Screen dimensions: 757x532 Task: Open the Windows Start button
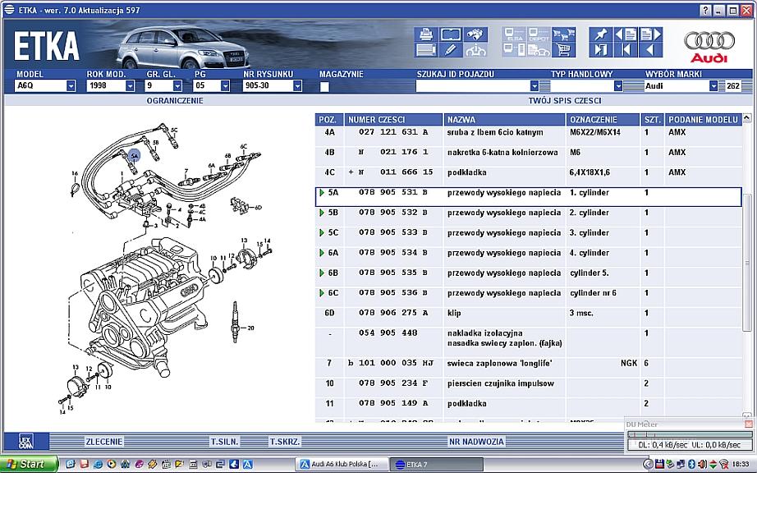pos(28,464)
